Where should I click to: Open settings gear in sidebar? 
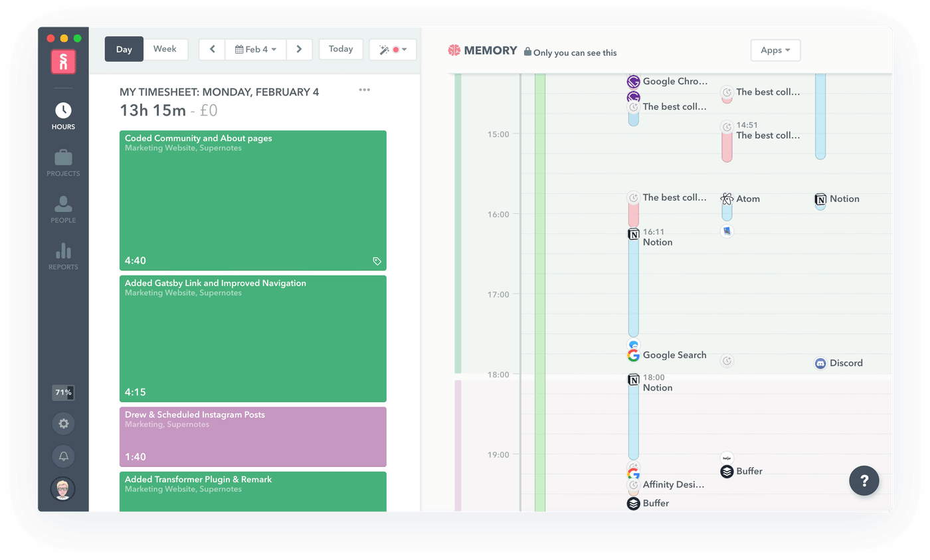[63, 423]
